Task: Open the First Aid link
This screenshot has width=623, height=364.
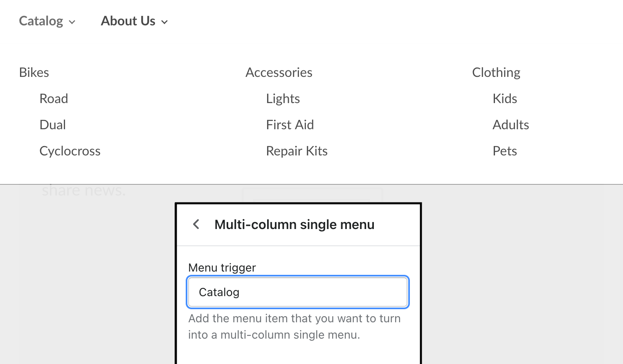Action: [290, 125]
